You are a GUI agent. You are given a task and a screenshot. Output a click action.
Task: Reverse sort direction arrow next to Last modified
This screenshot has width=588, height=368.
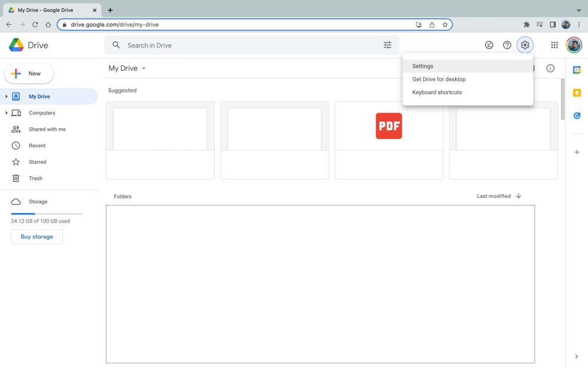(x=518, y=196)
